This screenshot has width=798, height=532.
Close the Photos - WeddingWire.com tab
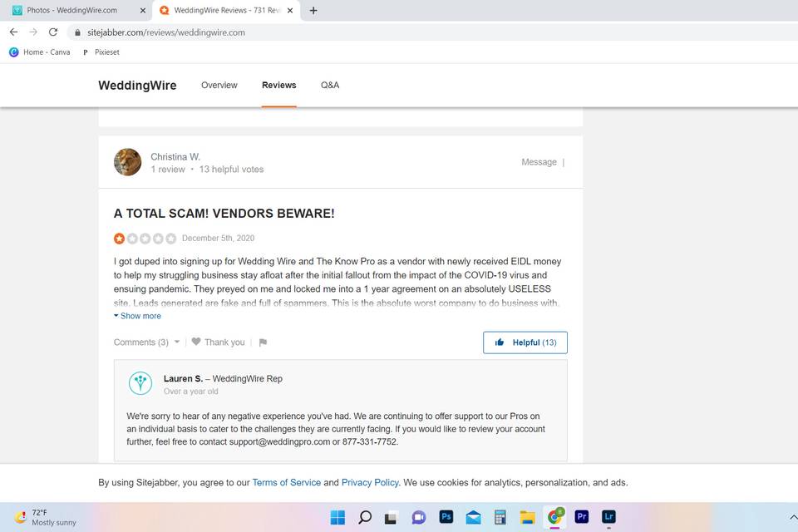click(142, 10)
